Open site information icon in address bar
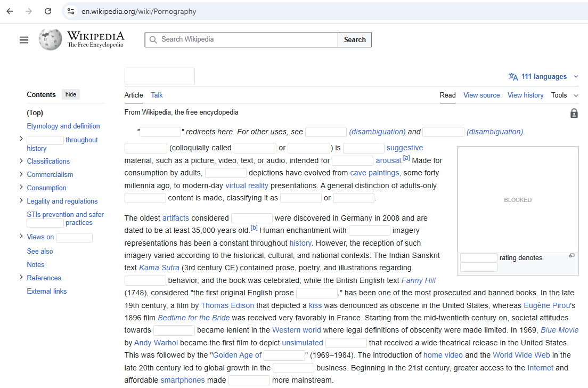 (71, 11)
